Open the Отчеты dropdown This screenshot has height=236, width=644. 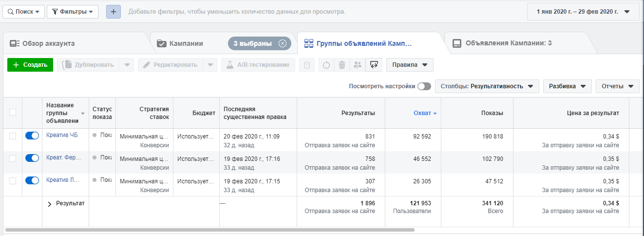(617, 86)
